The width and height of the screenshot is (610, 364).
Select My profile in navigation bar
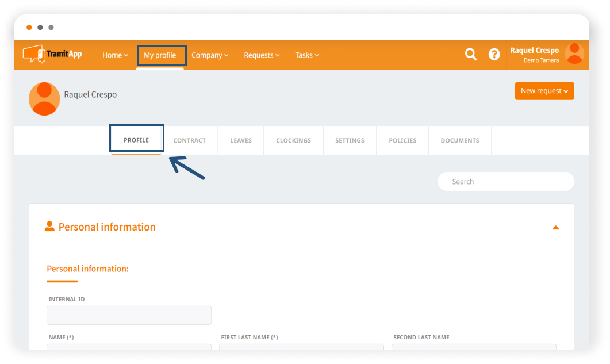point(160,55)
